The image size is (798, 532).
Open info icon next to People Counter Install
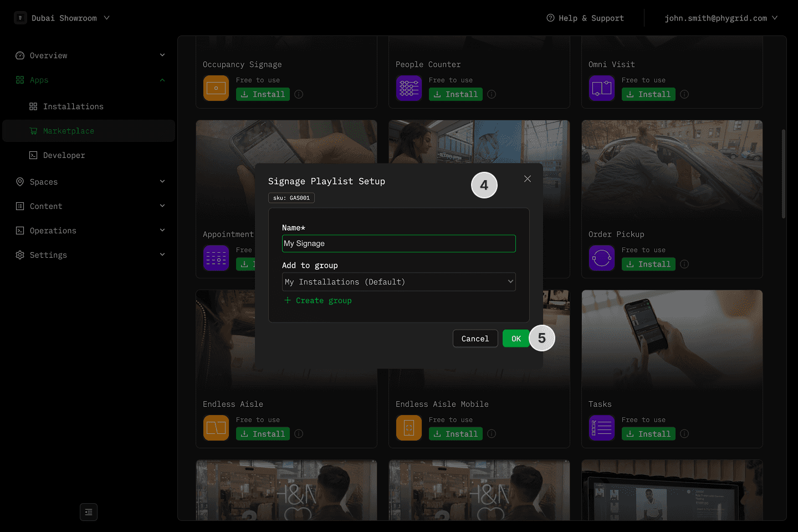pyautogui.click(x=492, y=94)
